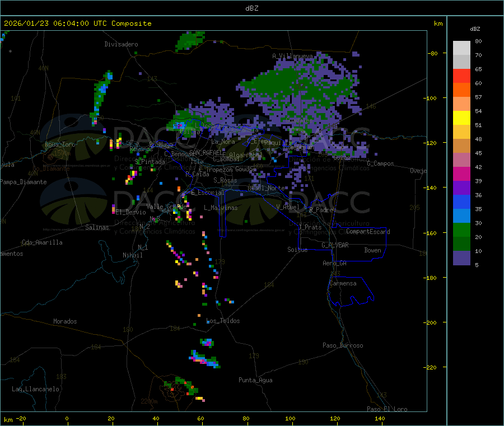Click the 'La_Nora' map label
Screen dimensions: 504x426
tap(223, 142)
